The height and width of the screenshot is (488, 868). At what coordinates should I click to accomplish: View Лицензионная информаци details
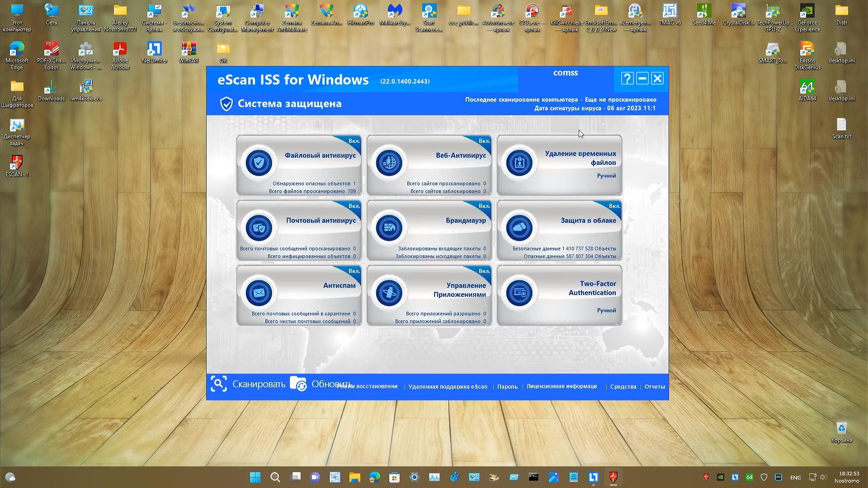(x=561, y=387)
